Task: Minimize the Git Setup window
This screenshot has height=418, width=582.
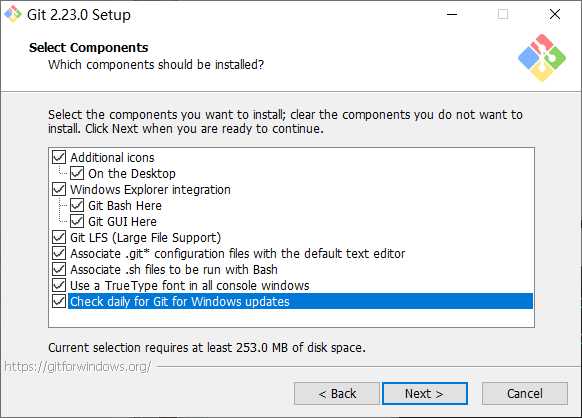Action: point(452,14)
